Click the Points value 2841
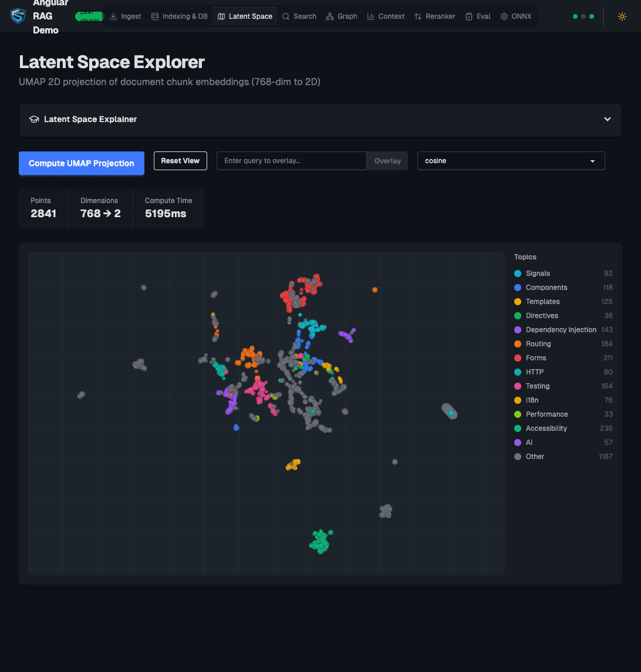 click(x=43, y=214)
